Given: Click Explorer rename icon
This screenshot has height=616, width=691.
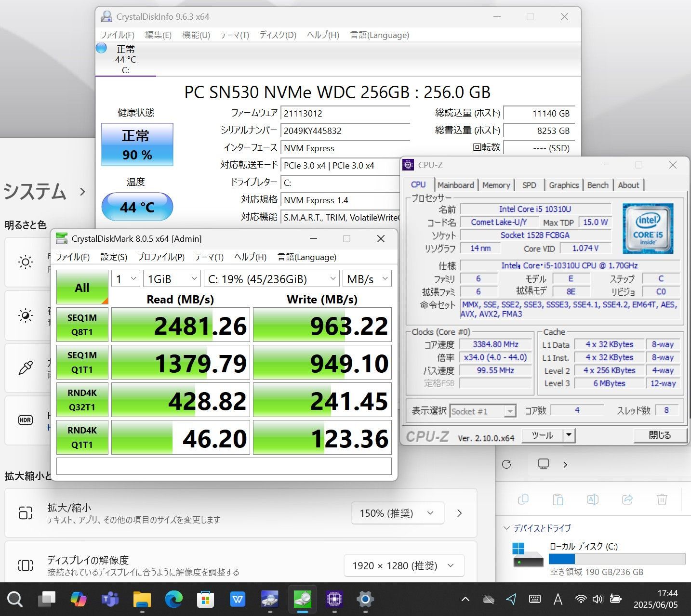Looking at the screenshot, I should click(x=593, y=499).
